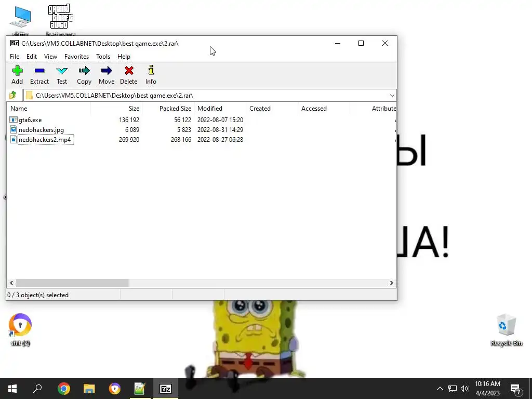Open the volume tray icon

pyautogui.click(x=464, y=389)
